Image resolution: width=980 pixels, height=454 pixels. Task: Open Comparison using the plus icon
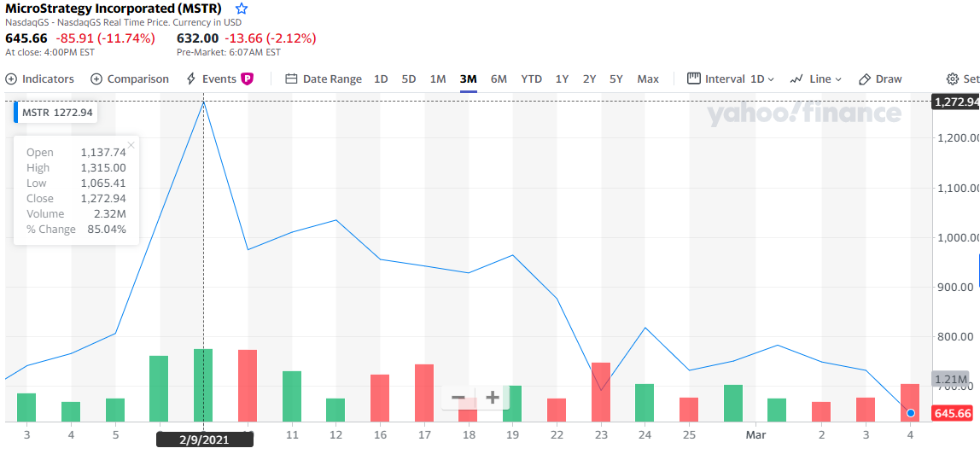[96, 79]
